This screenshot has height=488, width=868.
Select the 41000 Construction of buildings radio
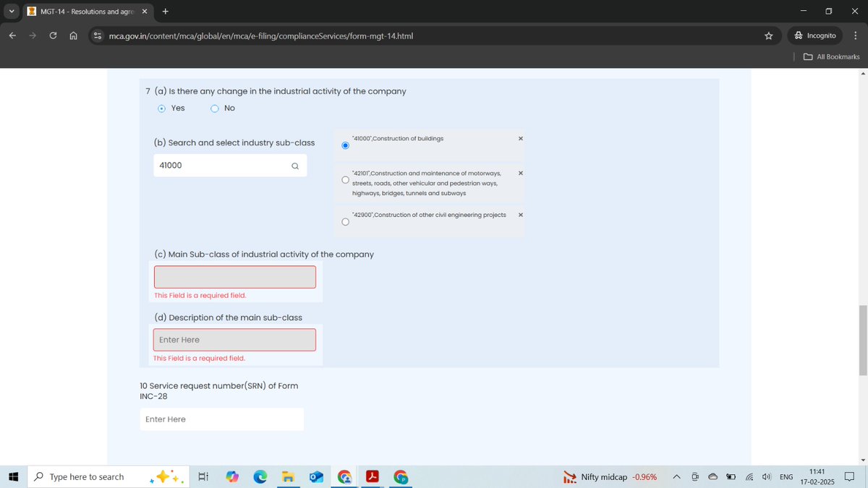pos(345,145)
